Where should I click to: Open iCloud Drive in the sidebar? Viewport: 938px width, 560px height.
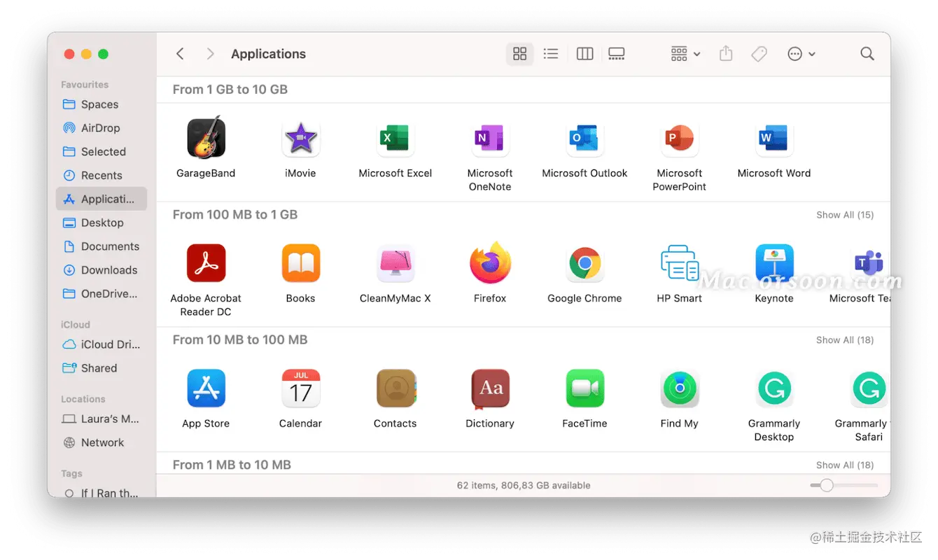point(101,344)
